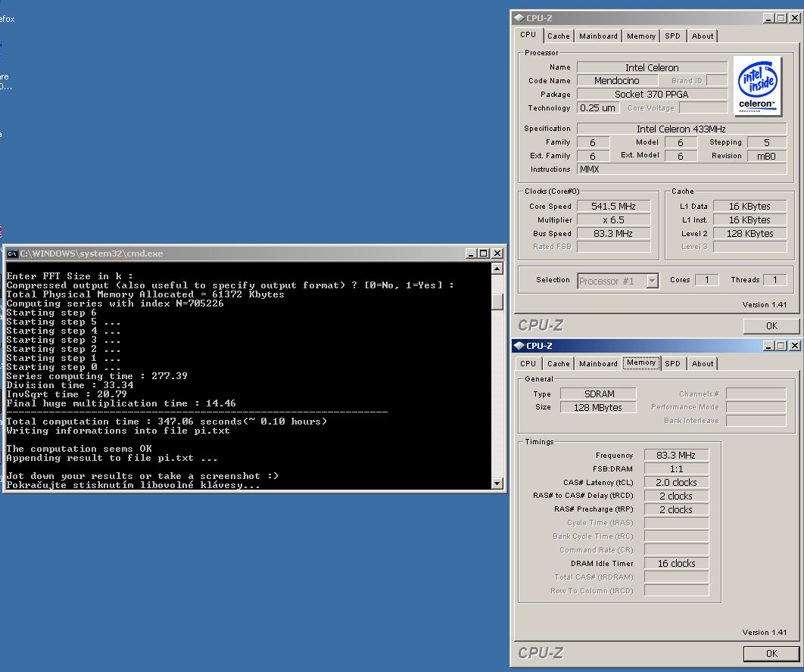Select the CPU tab in bottom CPU-Z window

[x=528, y=363]
